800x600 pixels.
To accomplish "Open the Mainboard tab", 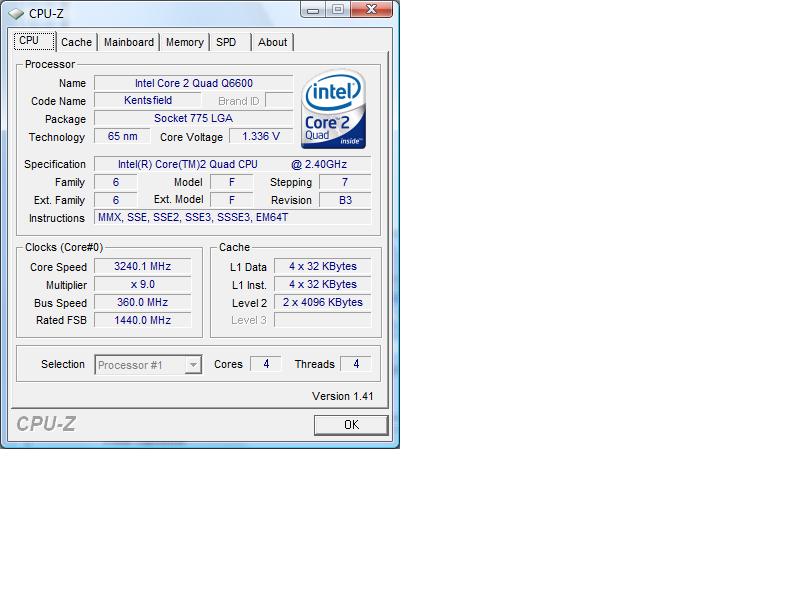I will coord(129,42).
